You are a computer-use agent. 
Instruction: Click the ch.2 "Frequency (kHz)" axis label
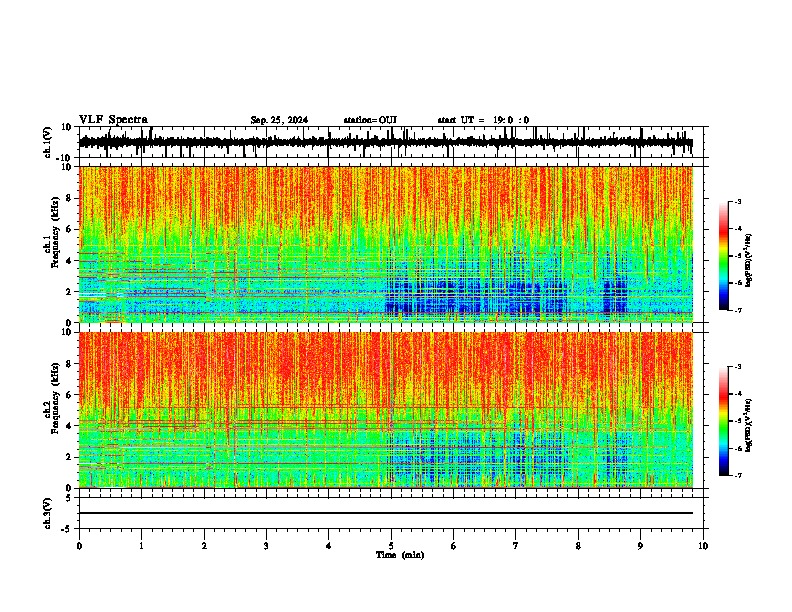pos(55,398)
